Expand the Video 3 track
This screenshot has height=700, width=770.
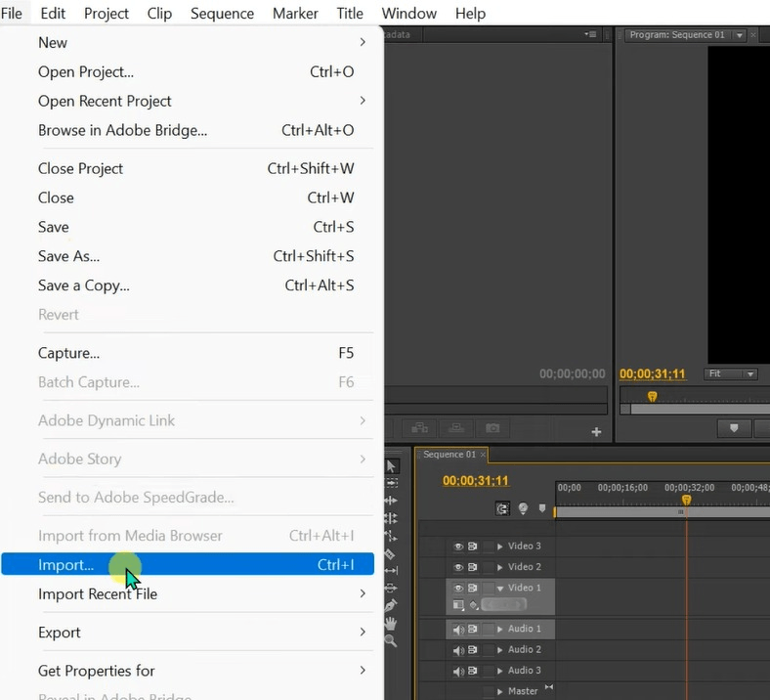pyautogui.click(x=500, y=547)
